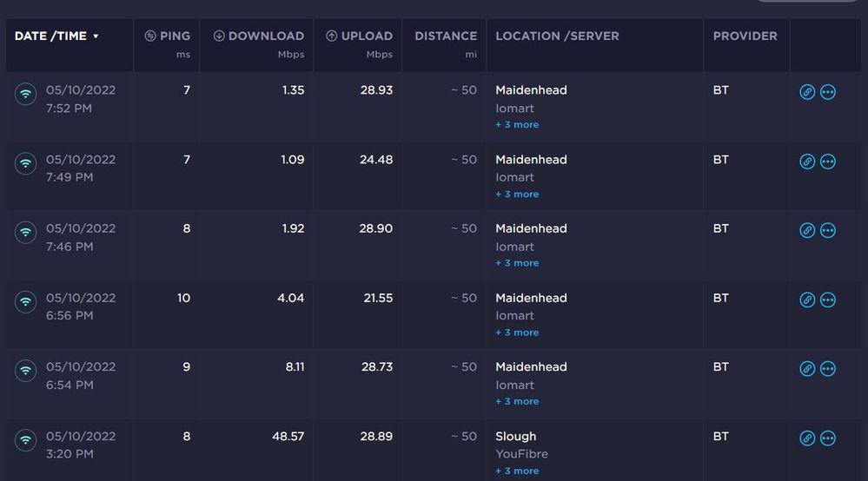
Task: Copy share link for 7:52 PM result
Action: (807, 92)
